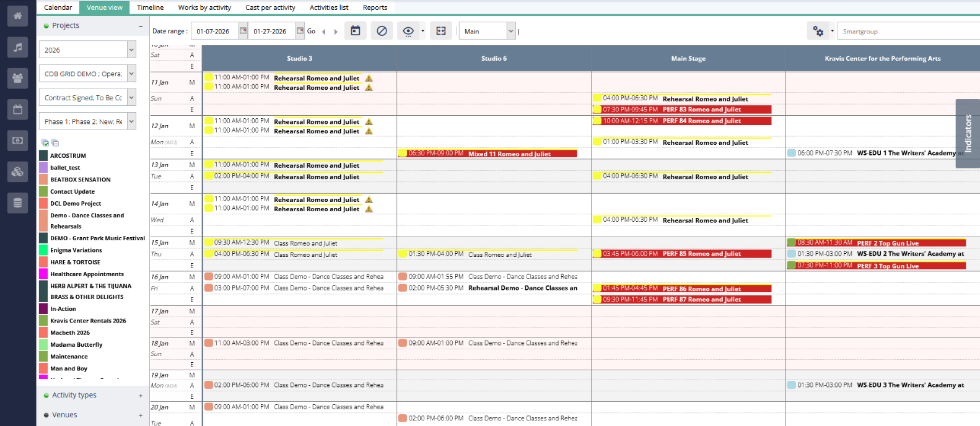Click the music note sidebar icon
Image resolution: width=980 pixels, height=426 pixels.
tap(17, 47)
